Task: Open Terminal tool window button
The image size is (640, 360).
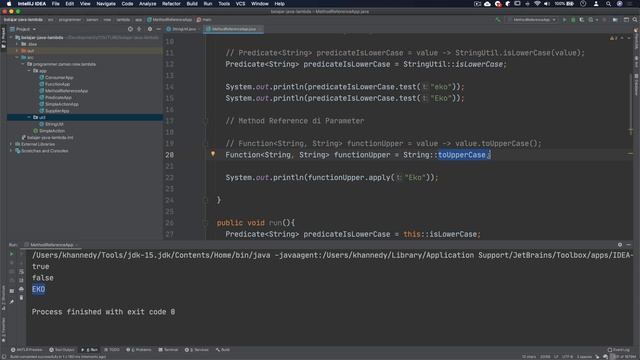Action: pos(168,350)
